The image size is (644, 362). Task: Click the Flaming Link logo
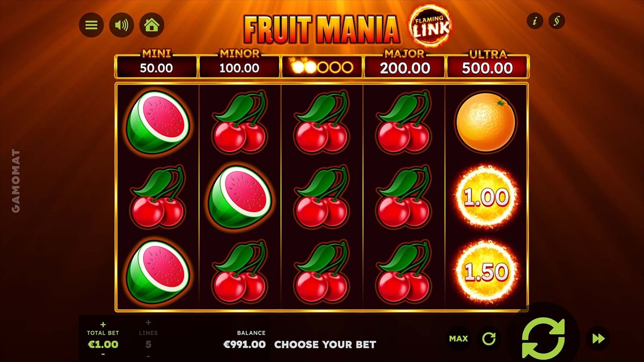click(x=430, y=26)
